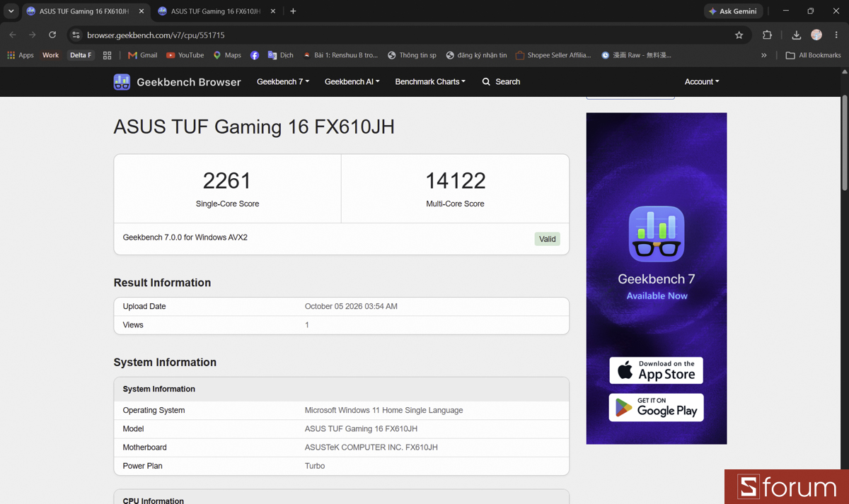
Task: Go back with the back arrow
Action: (13, 35)
